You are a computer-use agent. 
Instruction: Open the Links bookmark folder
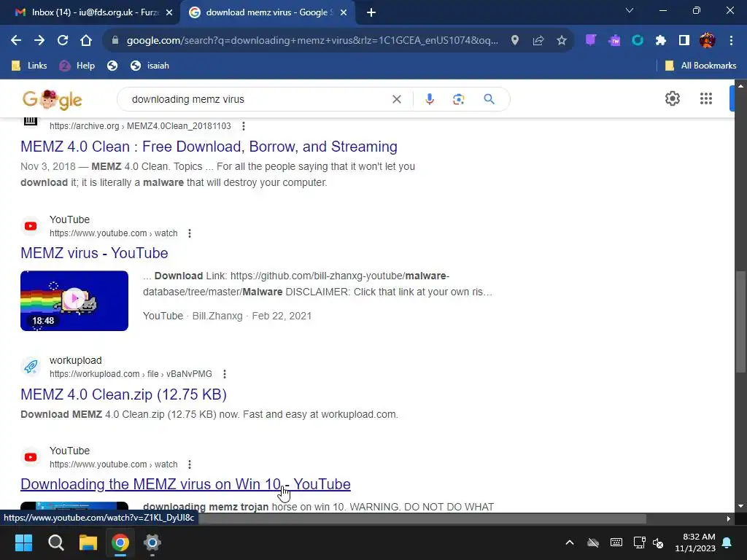[29, 66]
